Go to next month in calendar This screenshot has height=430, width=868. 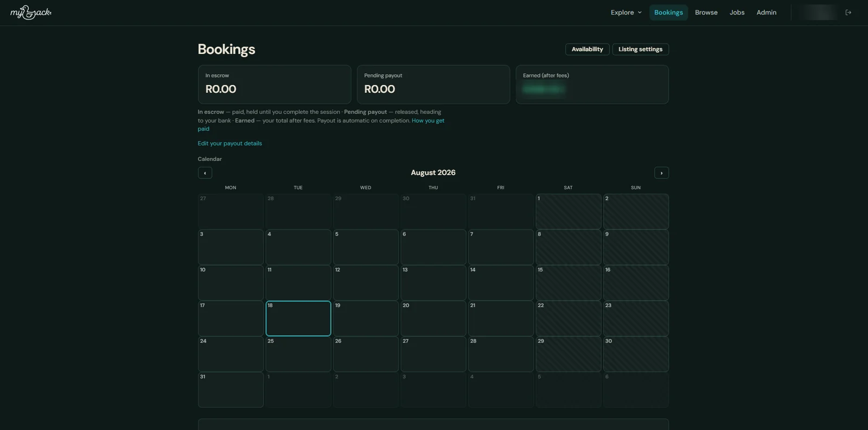click(x=661, y=173)
